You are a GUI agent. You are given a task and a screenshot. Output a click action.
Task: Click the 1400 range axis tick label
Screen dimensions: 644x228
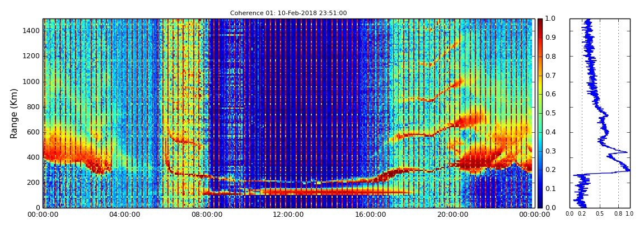click(x=32, y=31)
